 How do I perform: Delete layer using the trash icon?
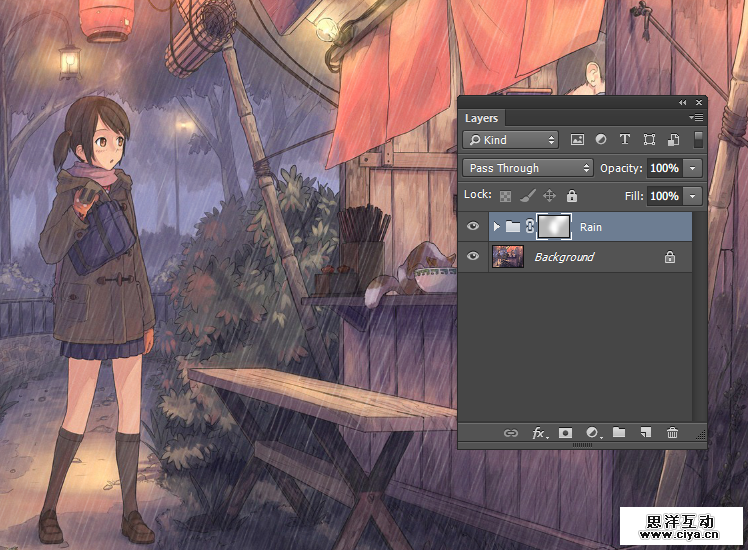[672, 433]
